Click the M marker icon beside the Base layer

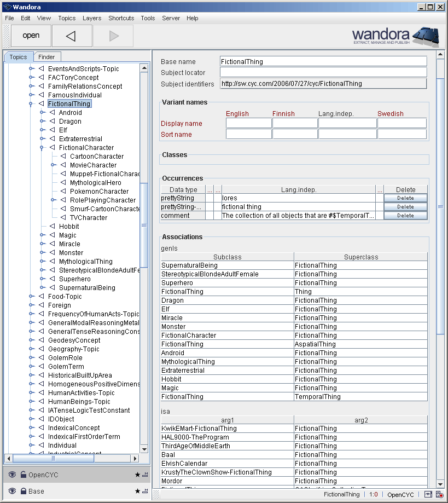point(146,491)
